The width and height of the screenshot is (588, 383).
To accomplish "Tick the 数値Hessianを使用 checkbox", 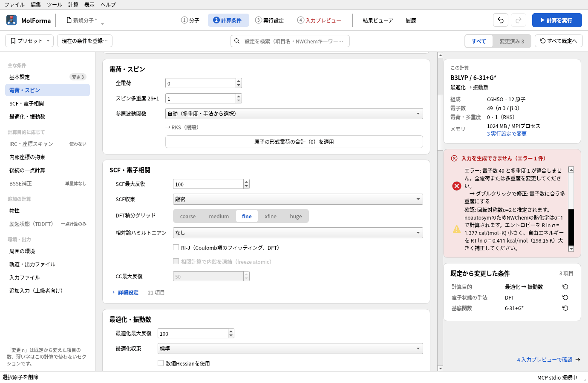I will (x=161, y=363).
